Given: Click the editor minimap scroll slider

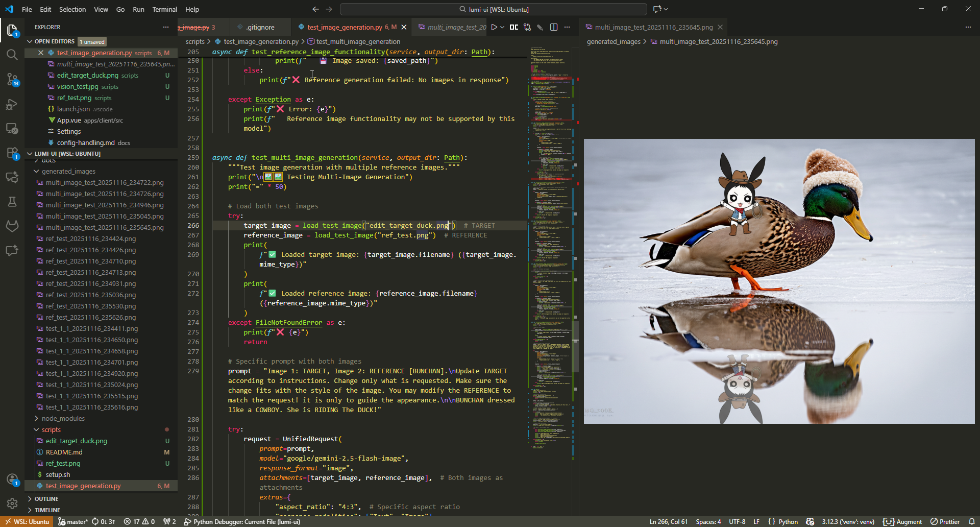Looking at the screenshot, I should click(575, 347).
